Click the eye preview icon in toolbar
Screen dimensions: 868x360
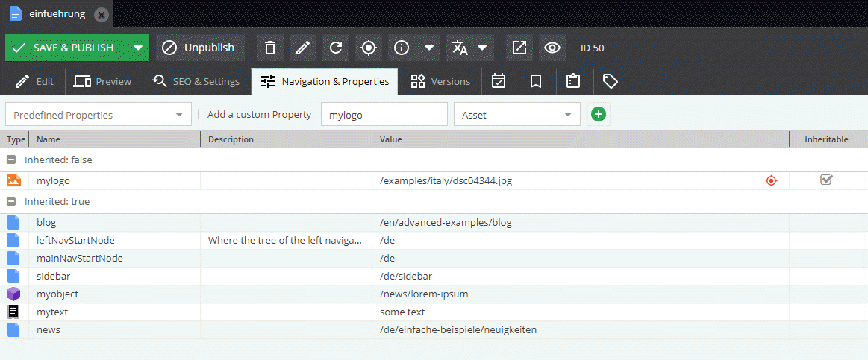coord(552,48)
